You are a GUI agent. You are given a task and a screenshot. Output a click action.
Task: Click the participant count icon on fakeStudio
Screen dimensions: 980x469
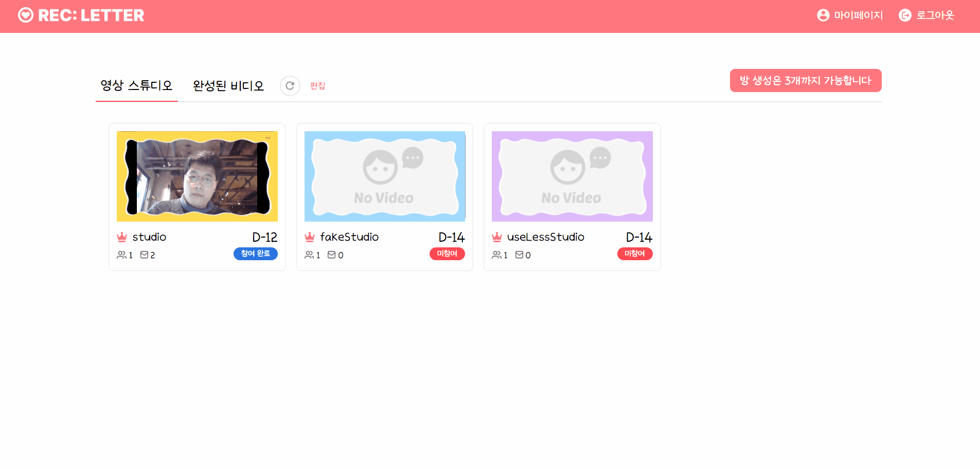coord(309,255)
